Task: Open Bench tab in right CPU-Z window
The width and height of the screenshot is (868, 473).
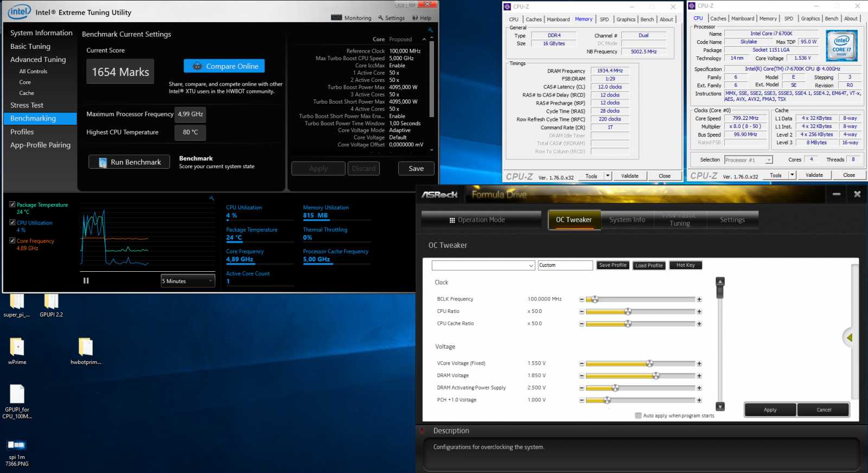Action: click(832, 18)
